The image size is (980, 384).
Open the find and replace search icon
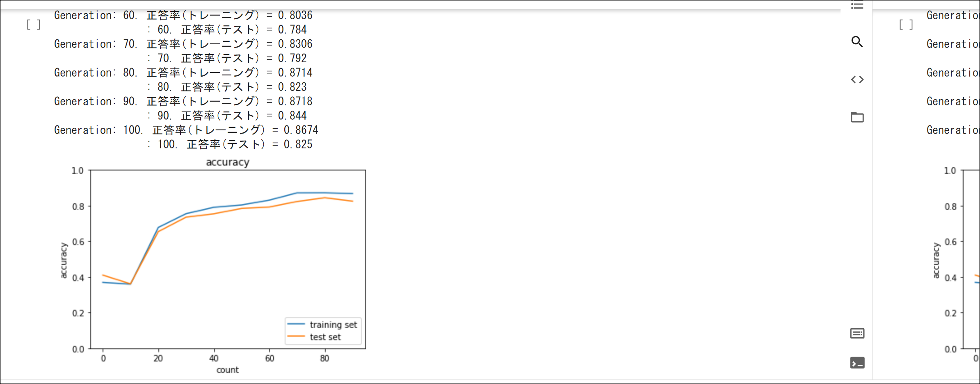point(857,41)
